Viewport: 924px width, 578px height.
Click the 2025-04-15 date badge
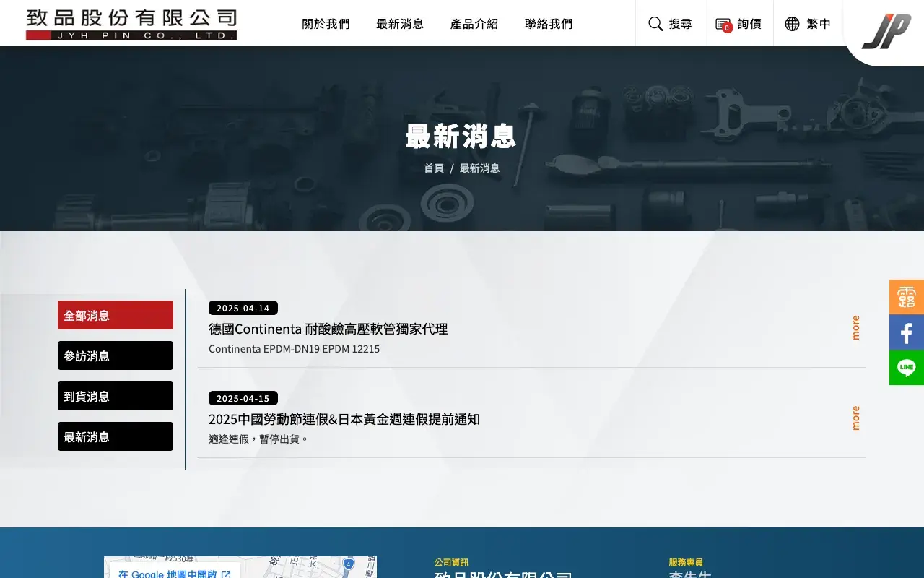[243, 398]
